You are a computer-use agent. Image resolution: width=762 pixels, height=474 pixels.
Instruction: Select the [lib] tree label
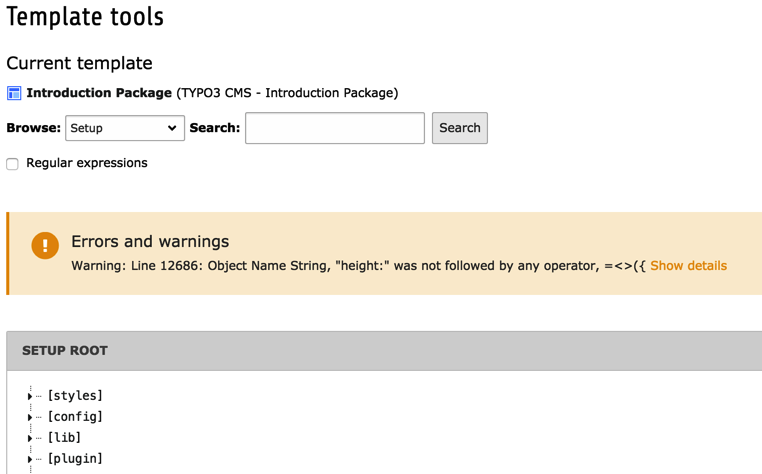click(x=65, y=438)
